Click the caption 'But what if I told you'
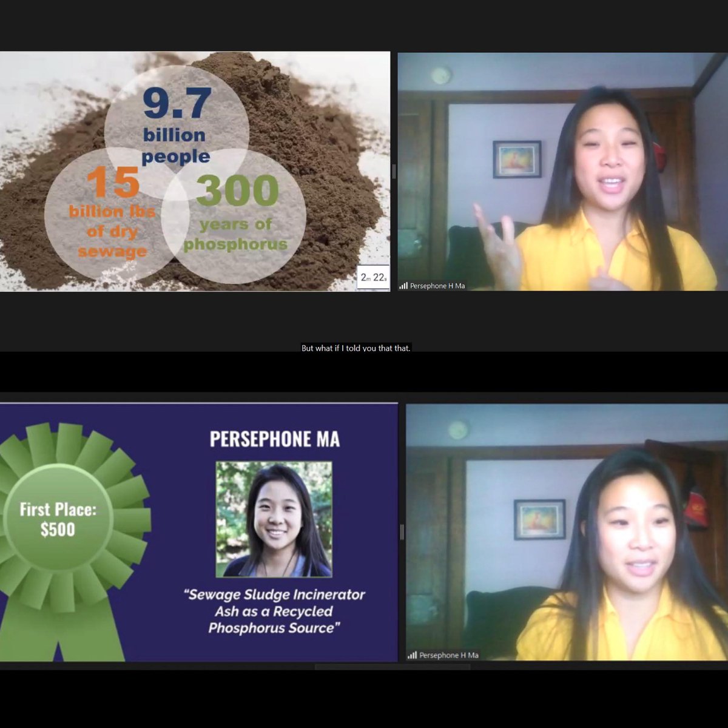 (356, 348)
